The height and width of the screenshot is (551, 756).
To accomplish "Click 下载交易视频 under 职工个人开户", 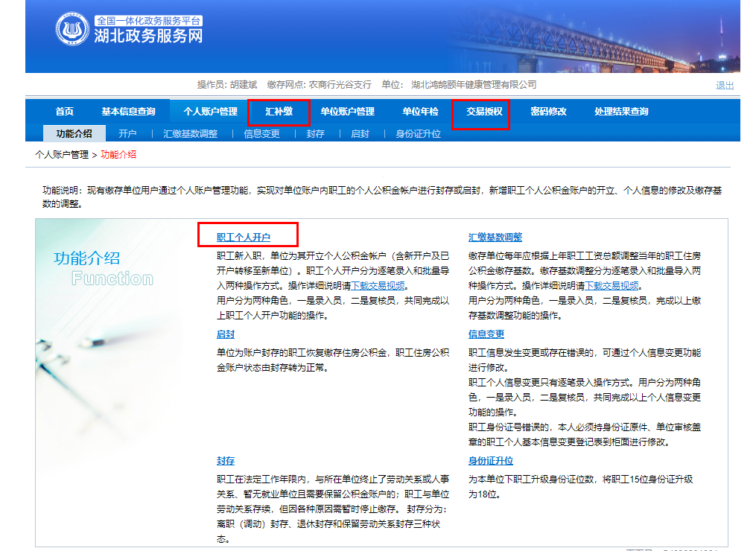I will coord(378,286).
